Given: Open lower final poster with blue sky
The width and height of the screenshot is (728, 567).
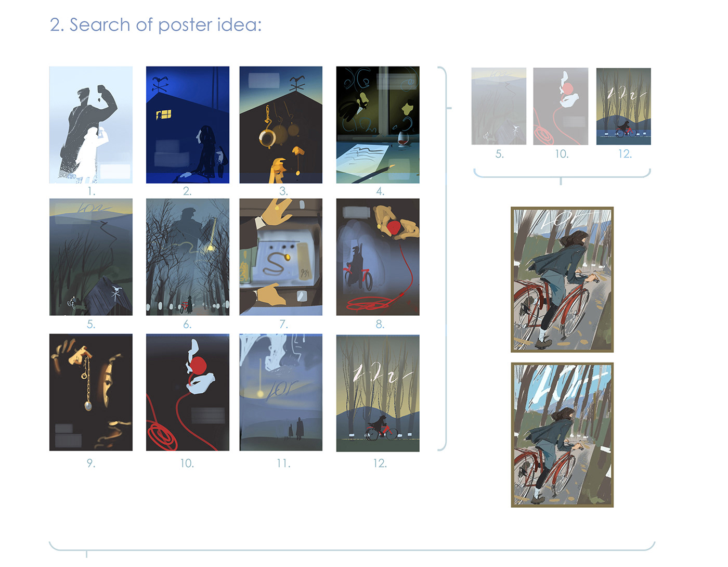Looking at the screenshot, I should pos(562,435).
